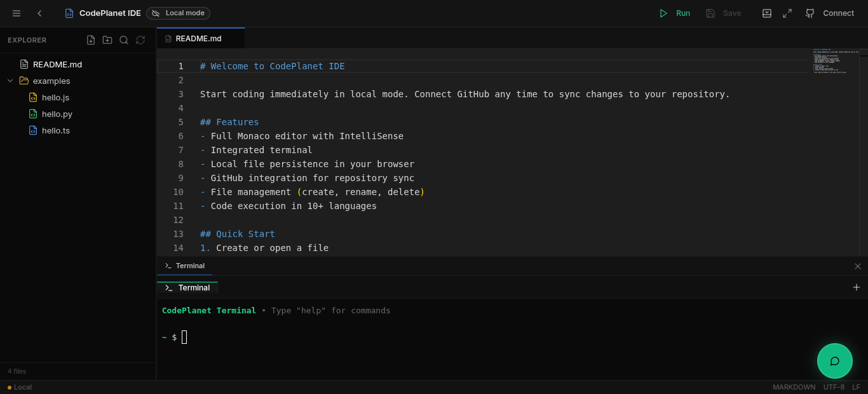Connect to GitHub
This screenshot has width=868, height=394.
pyautogui.click(x=830, y=13)
